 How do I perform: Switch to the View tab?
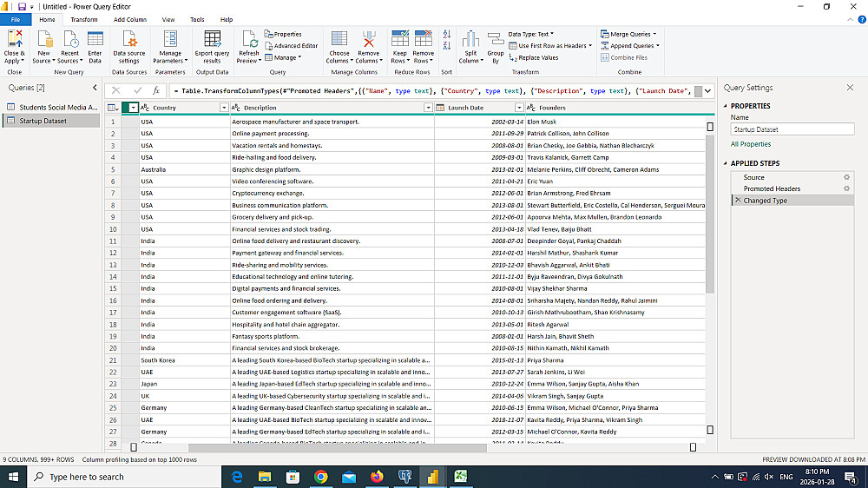click(168, 19)
